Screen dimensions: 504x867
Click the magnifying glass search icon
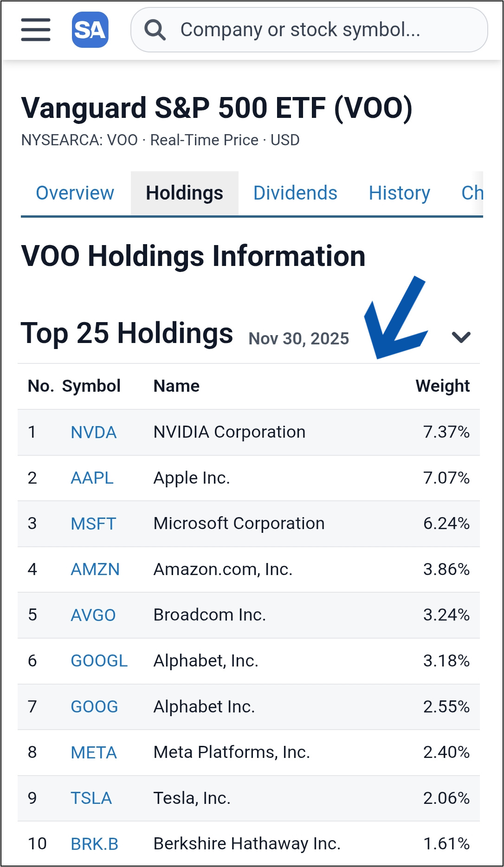click(155, 30)
